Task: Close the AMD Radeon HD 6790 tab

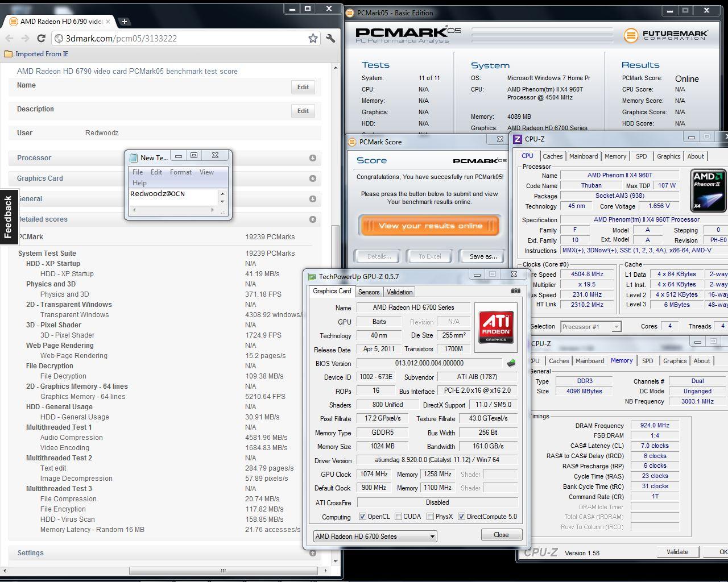Action: point(108,22)
